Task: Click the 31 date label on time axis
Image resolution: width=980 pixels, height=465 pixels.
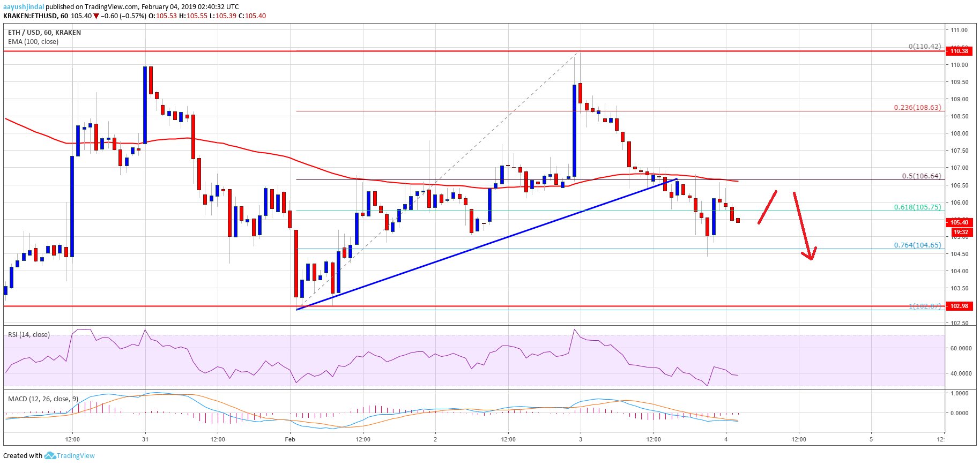Action: click(x=145, y=439)
